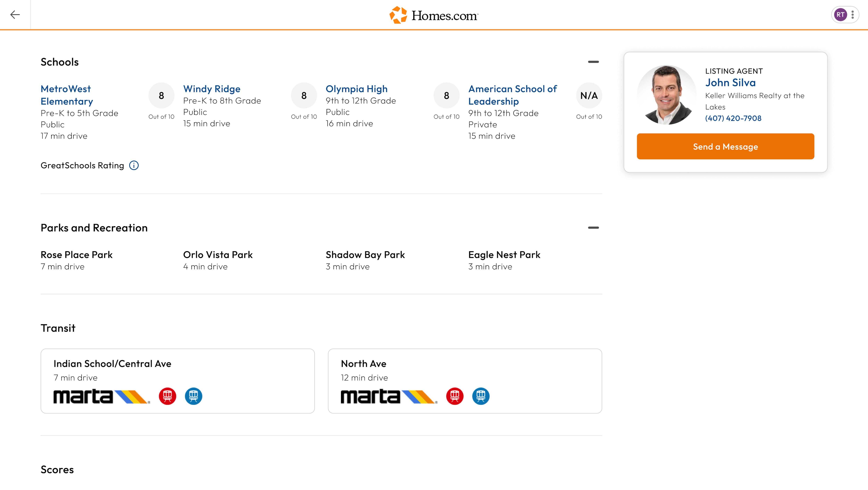Click the Scores section heading
The width and height of the screenshot is (868, 490).
pyautogui.click(x=57, y=470)
